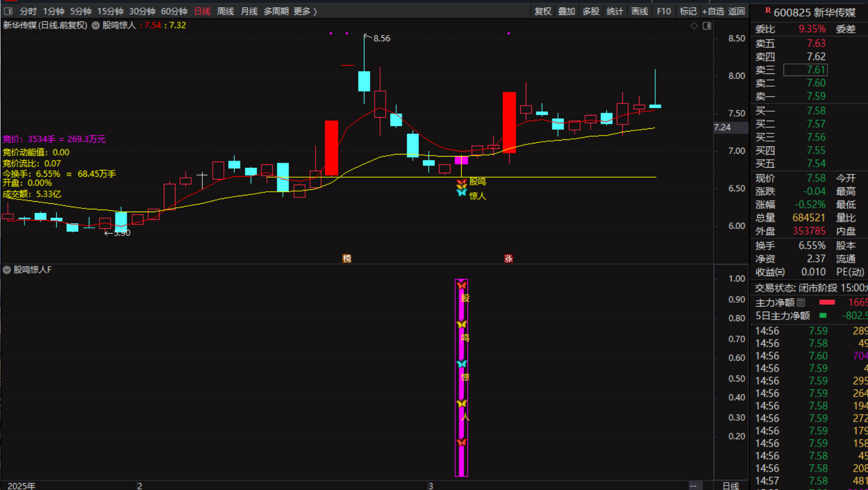
Task: Expand 更多 period options
Action: (305, 11)
